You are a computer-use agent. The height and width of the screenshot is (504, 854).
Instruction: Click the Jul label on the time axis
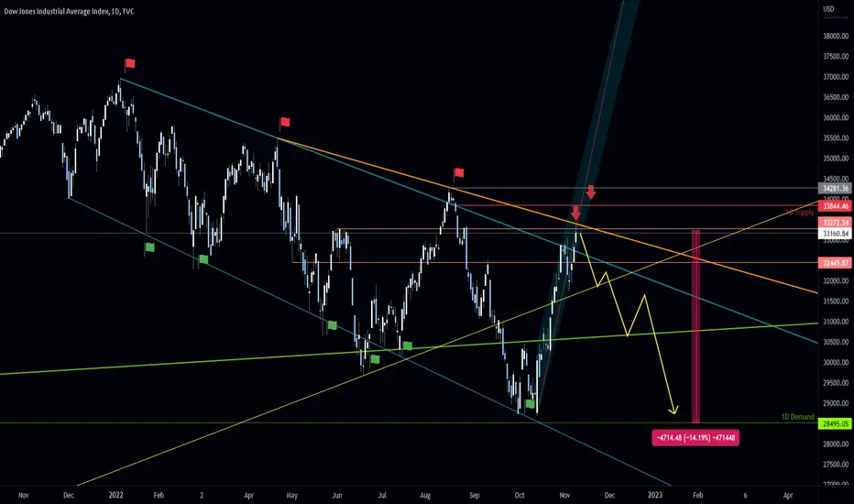[382, 495]
